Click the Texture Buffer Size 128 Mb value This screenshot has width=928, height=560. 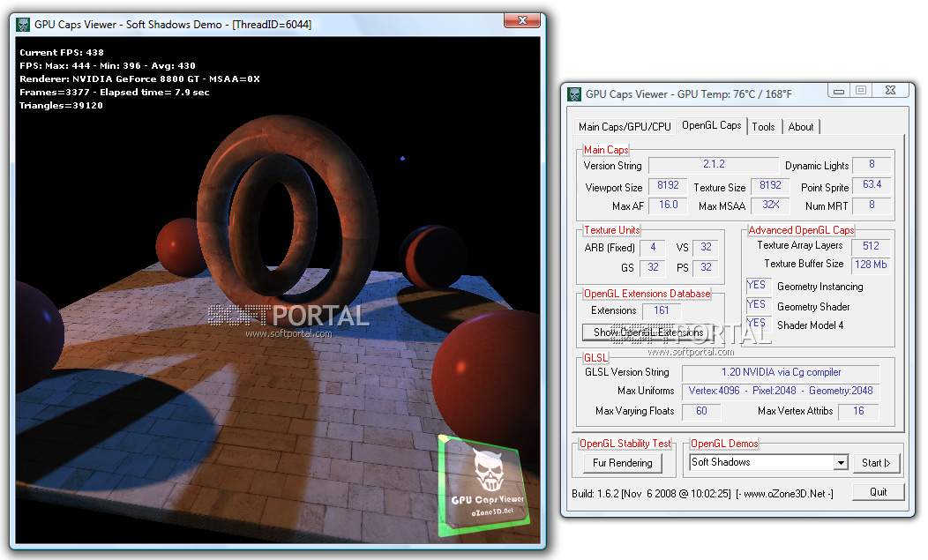coord(871,265)
